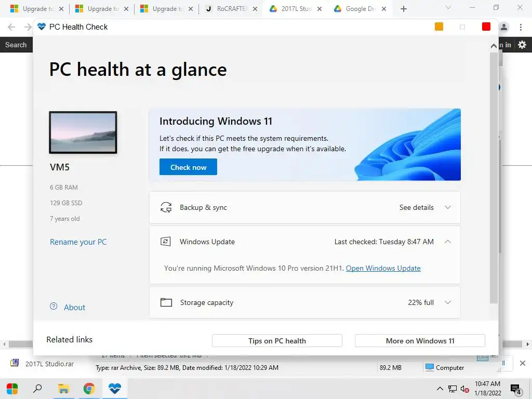Click the VM5 PC thumbnail image

[83, 132]
